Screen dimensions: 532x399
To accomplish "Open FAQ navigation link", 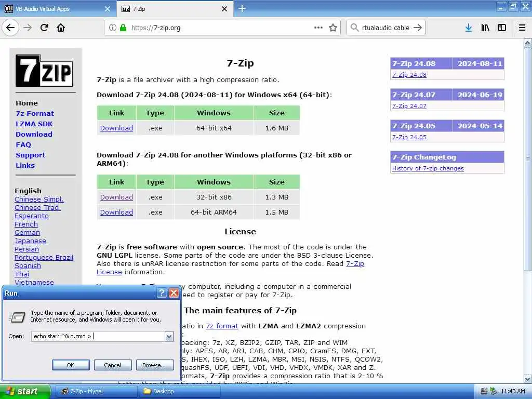I will (x=23, y=145).
